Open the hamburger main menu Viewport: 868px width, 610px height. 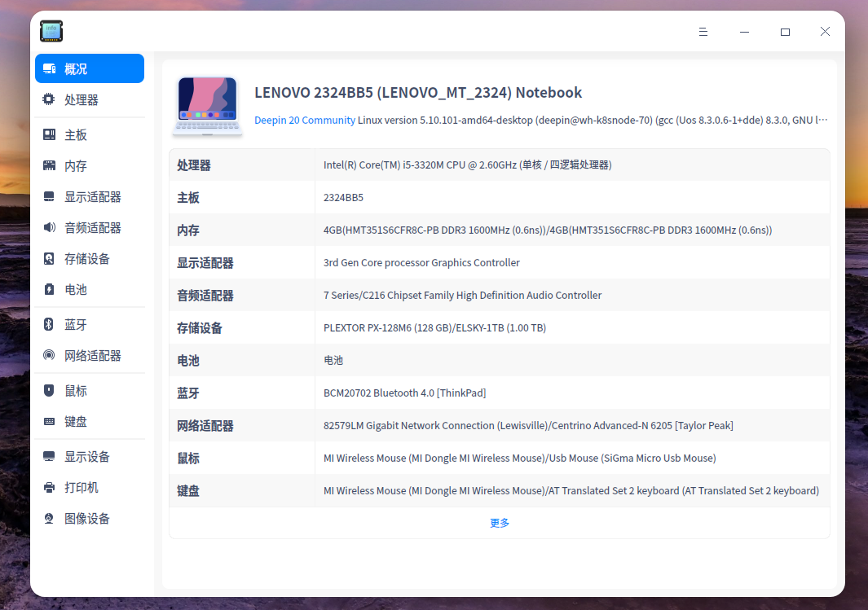[703, 32]
